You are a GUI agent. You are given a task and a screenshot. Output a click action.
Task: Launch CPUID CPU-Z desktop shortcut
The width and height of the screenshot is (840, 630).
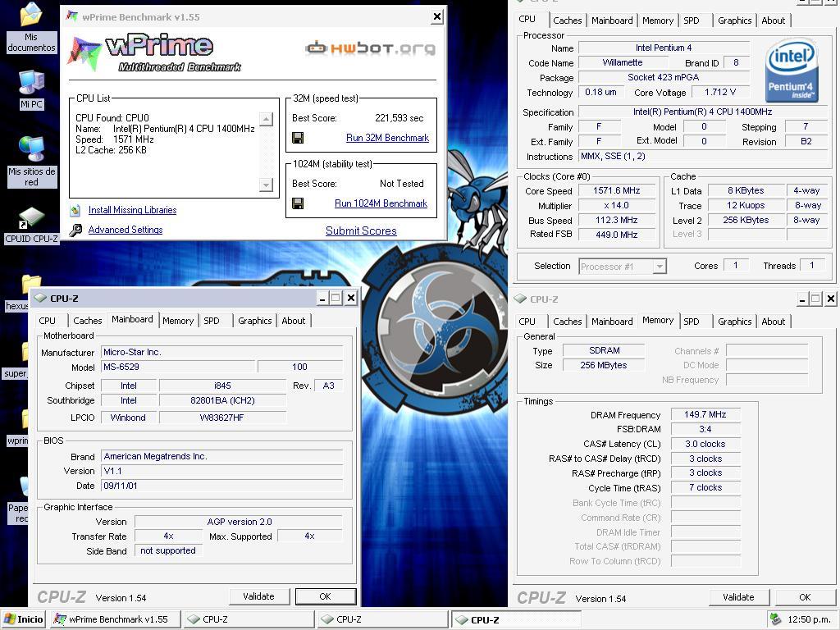[x=32, y=225]
